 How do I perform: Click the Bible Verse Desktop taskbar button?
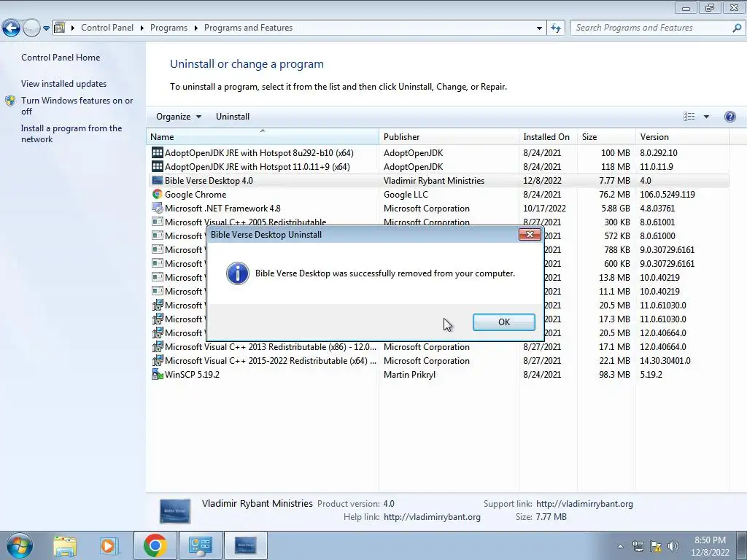(x=245, y=545)
